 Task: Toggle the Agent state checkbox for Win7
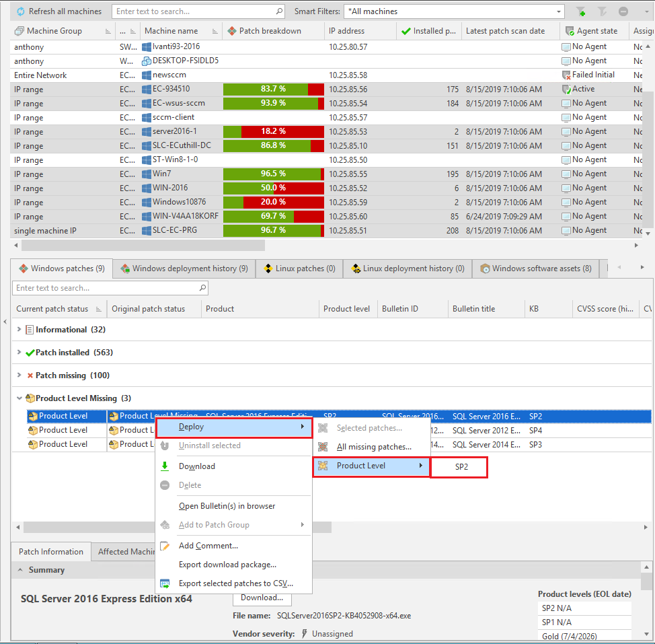[565, 174]
